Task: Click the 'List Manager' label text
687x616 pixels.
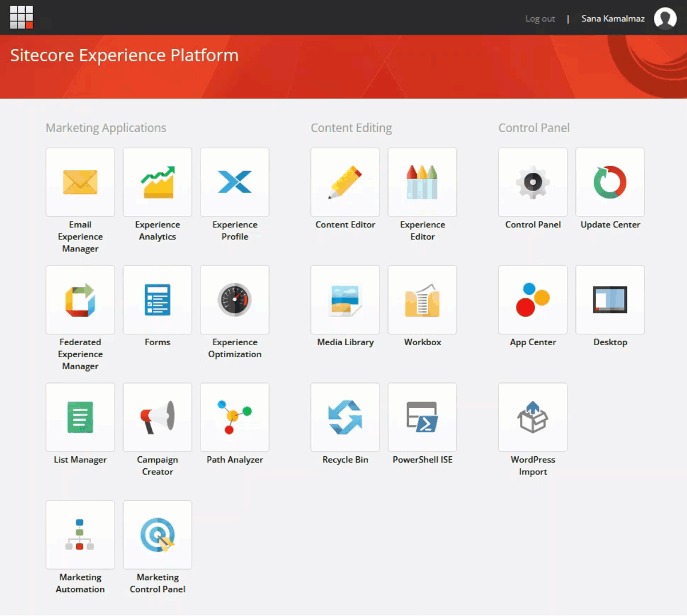Action: (80, 460)
